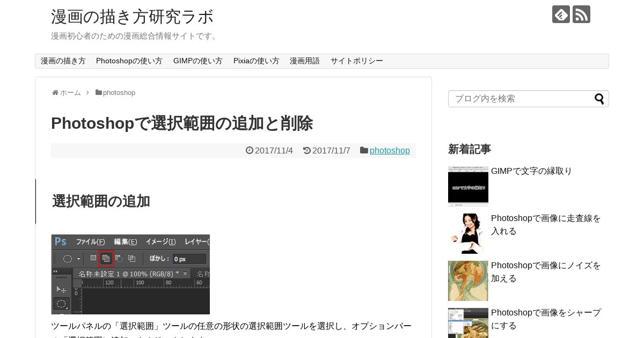Open the GIMP text outline thumbnail
Screen dimensions: 644x338
tap(468, 186)
